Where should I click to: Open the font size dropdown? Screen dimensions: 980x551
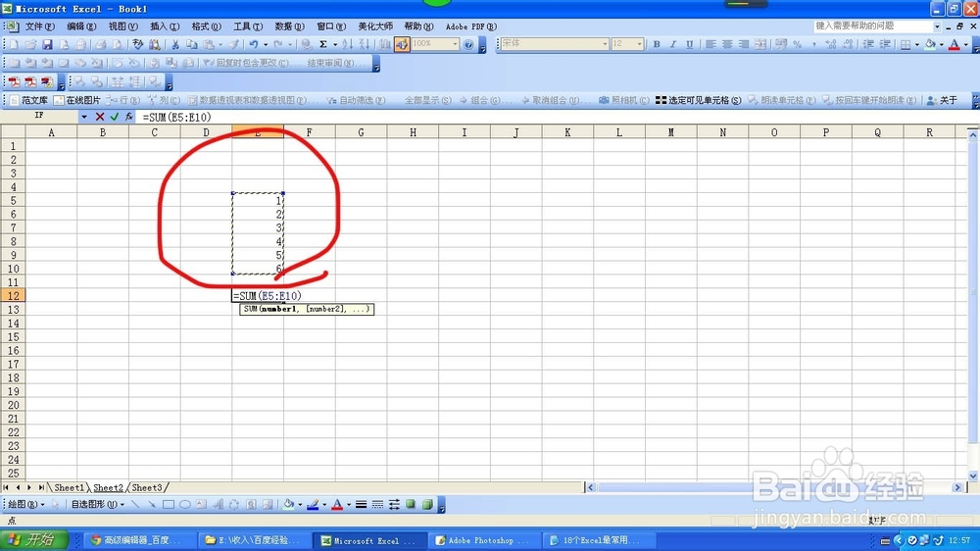tap(639, 44)
